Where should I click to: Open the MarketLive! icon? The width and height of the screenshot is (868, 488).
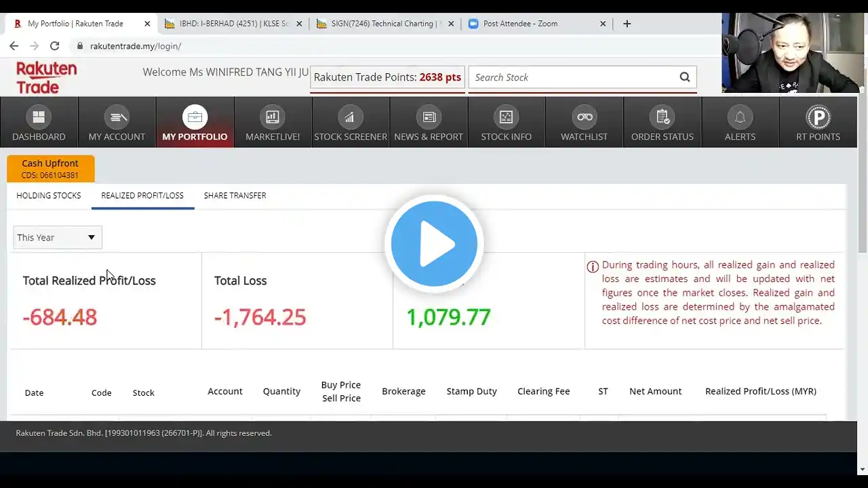click(273, 117)
